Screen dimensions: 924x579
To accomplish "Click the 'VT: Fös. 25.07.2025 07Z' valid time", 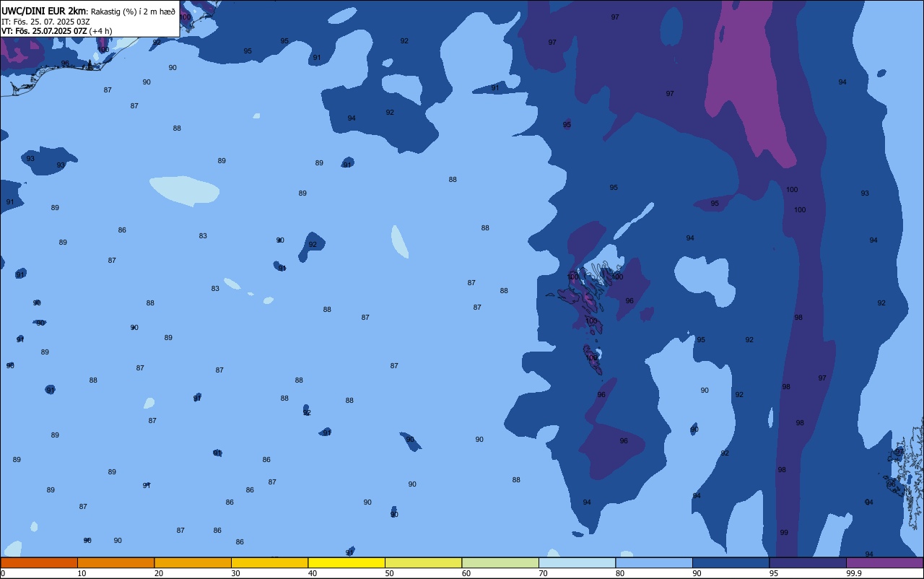I will tap(44, 30).
